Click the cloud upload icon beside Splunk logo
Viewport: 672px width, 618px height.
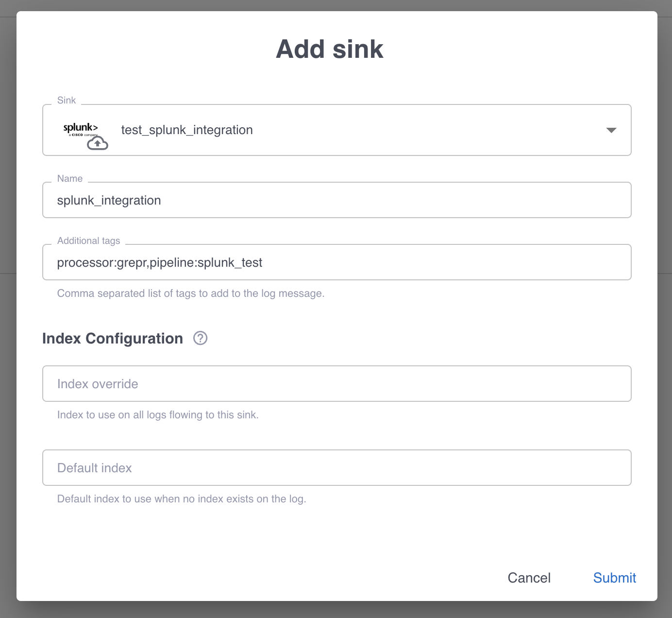[97, 143]
